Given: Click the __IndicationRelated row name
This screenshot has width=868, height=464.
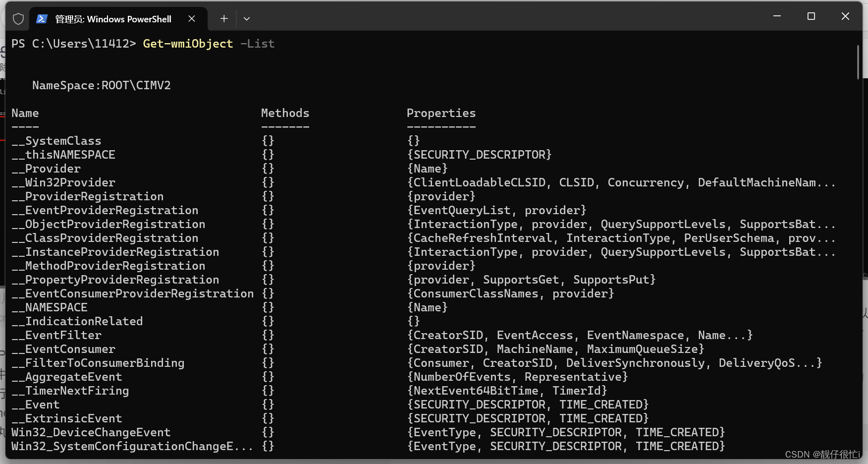Looking at the screenshot, I should click(x=77, y=321).
